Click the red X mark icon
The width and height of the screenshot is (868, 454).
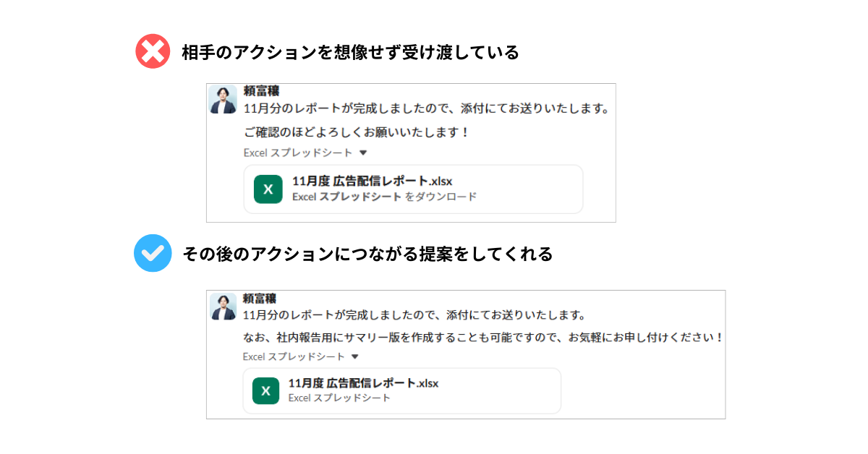point(153,52)
